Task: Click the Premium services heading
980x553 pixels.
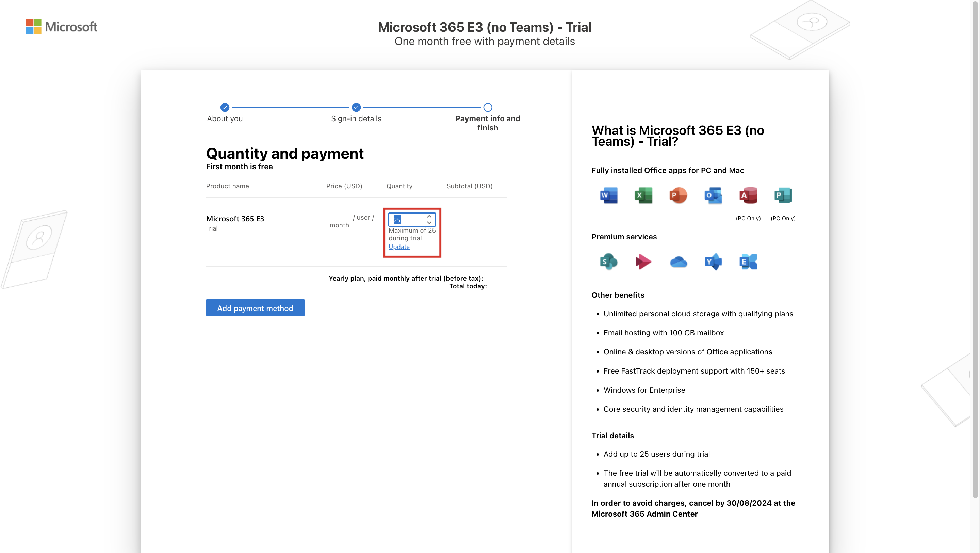Action: click(624, 237)
